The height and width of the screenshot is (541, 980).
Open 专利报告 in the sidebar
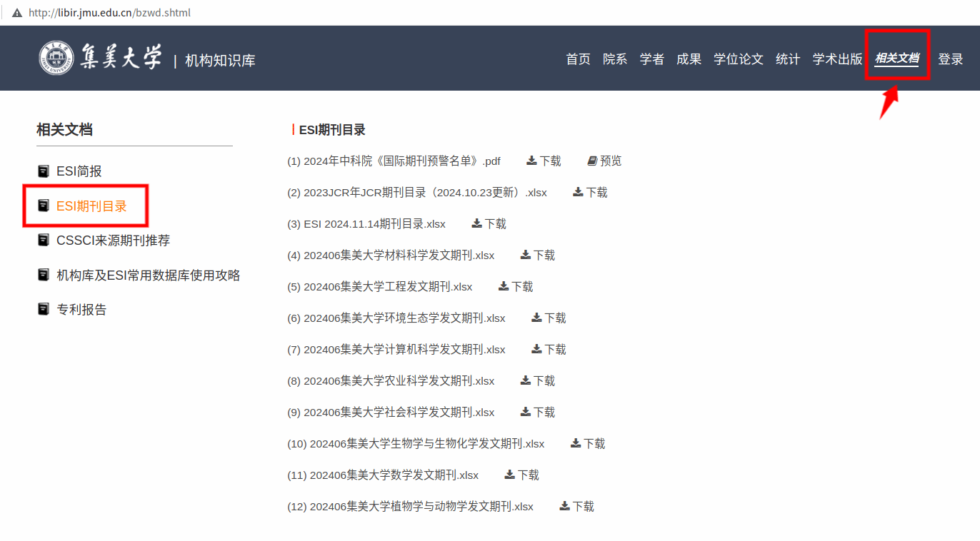point(81,309)
